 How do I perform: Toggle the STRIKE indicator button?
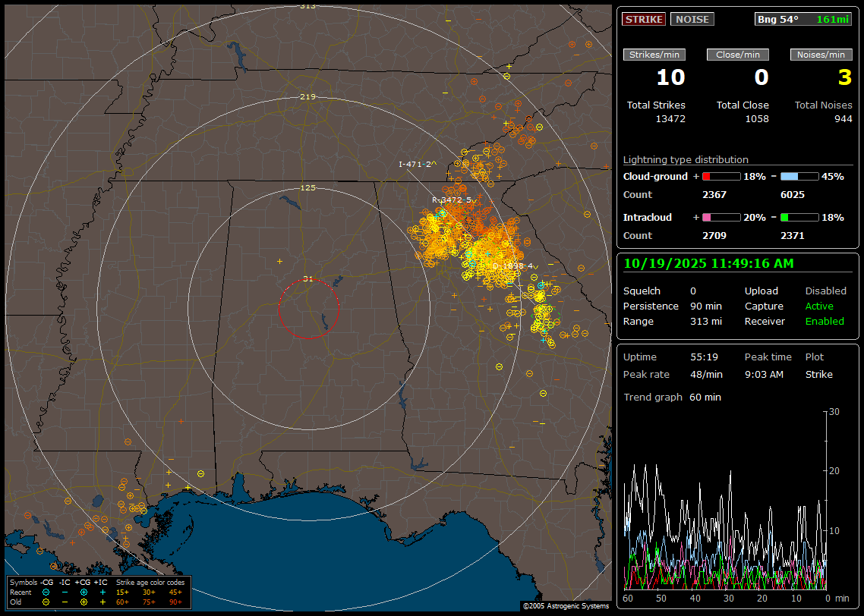tap(644, 20)
